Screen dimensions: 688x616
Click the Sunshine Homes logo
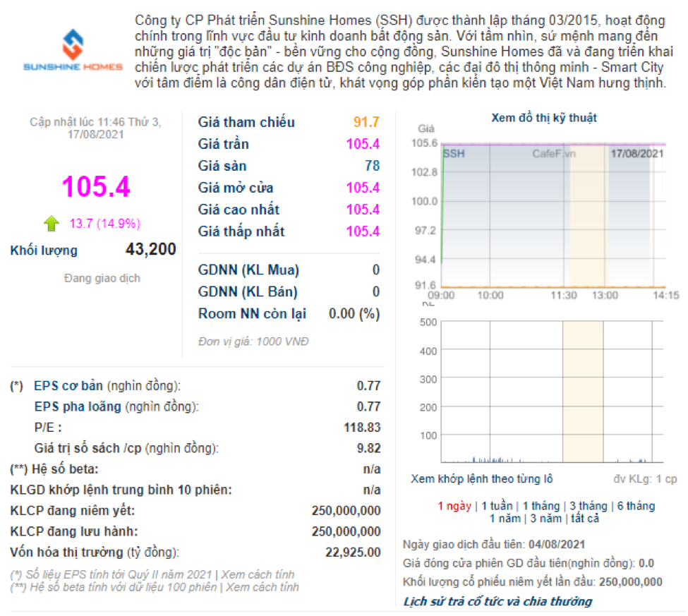coord(73,51)
